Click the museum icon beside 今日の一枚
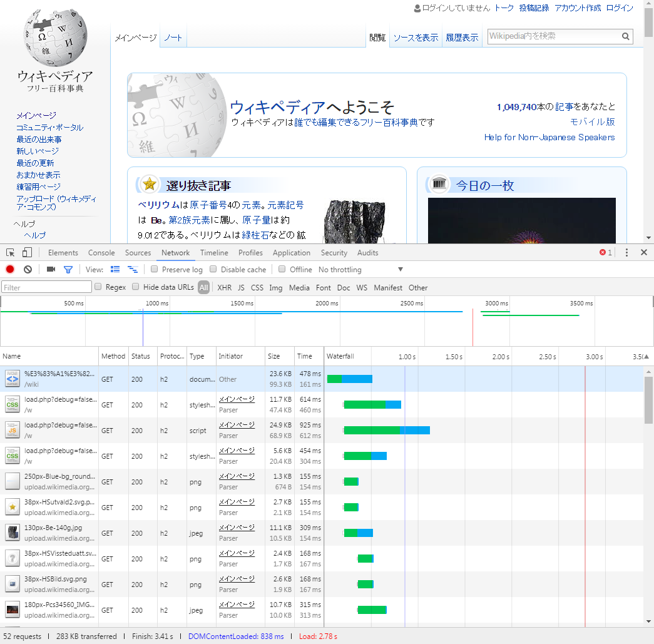The image size is (654, 644). pos(439,183)
